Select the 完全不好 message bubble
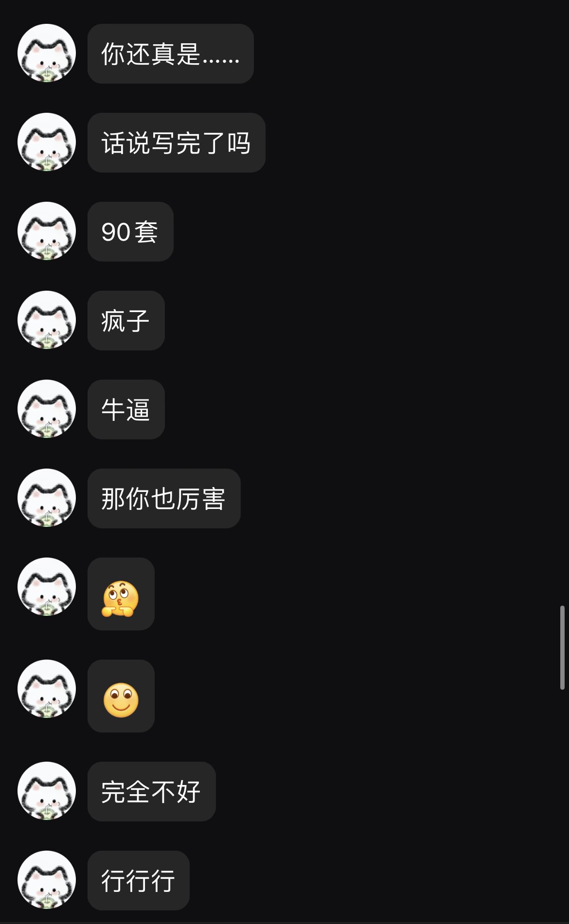Viewport: 569px width, 924px height. [152, 791]
